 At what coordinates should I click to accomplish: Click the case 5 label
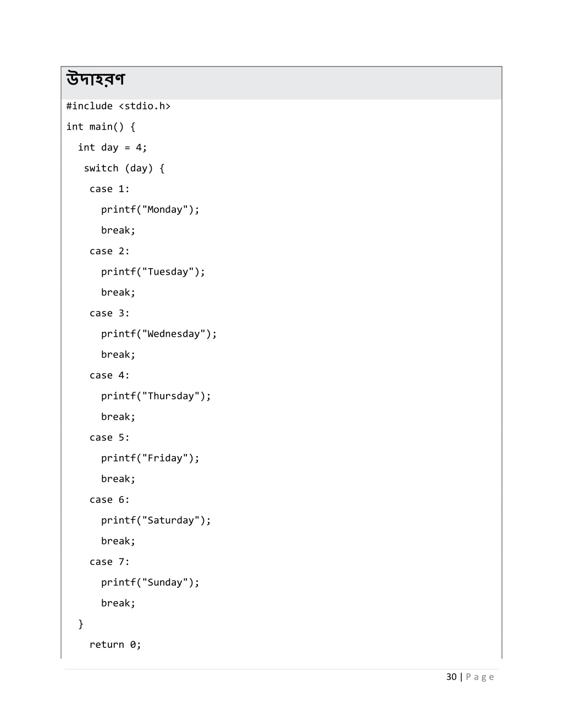click(109, 437)
